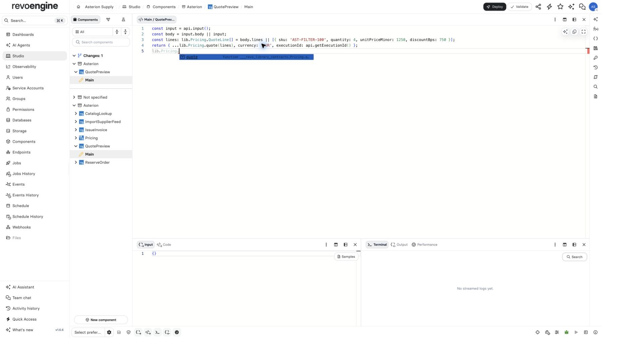Click the preferences gear icon at bottom
The image size is (644, 339).
[109, 332]
